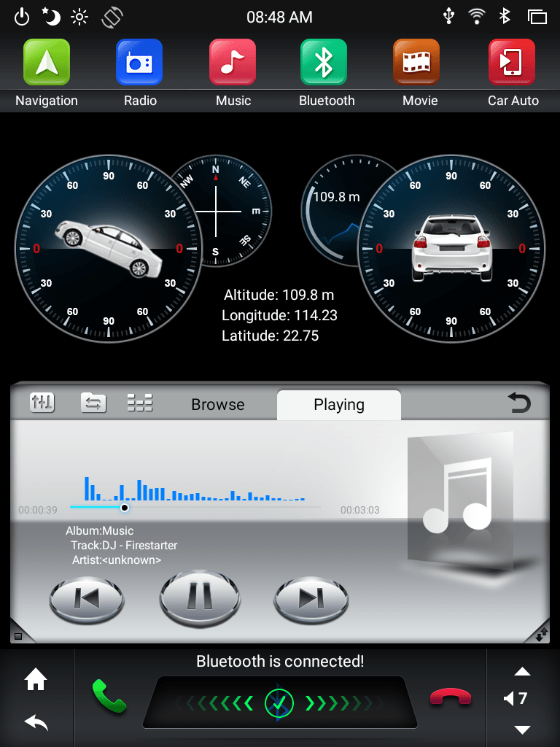560x747 pixels.
Task: Open the Navigation app
Action: 47,63
